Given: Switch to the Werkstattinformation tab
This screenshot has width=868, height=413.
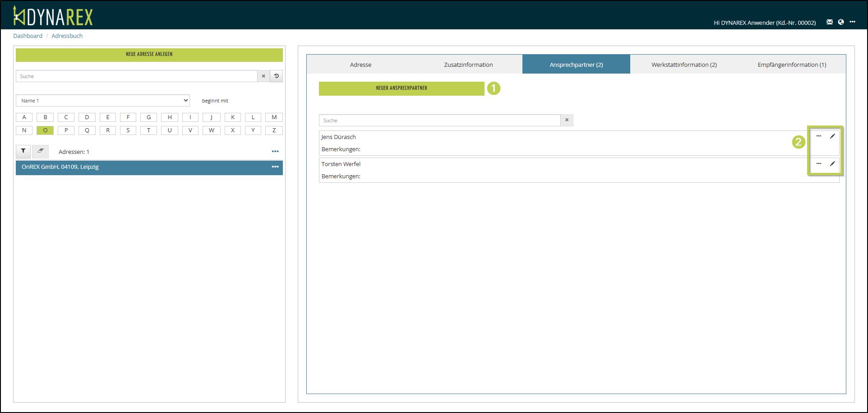Looking at the screenshot, I should (683, 65).
